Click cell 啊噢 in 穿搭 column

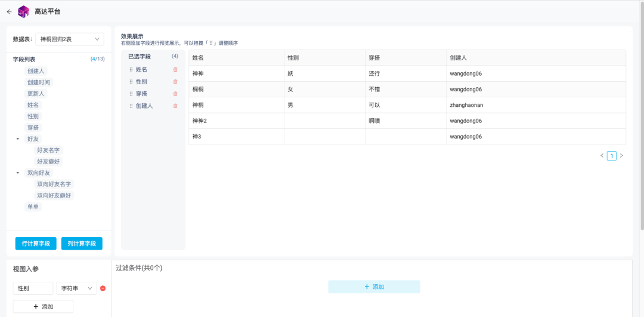[x=406, y=121]
